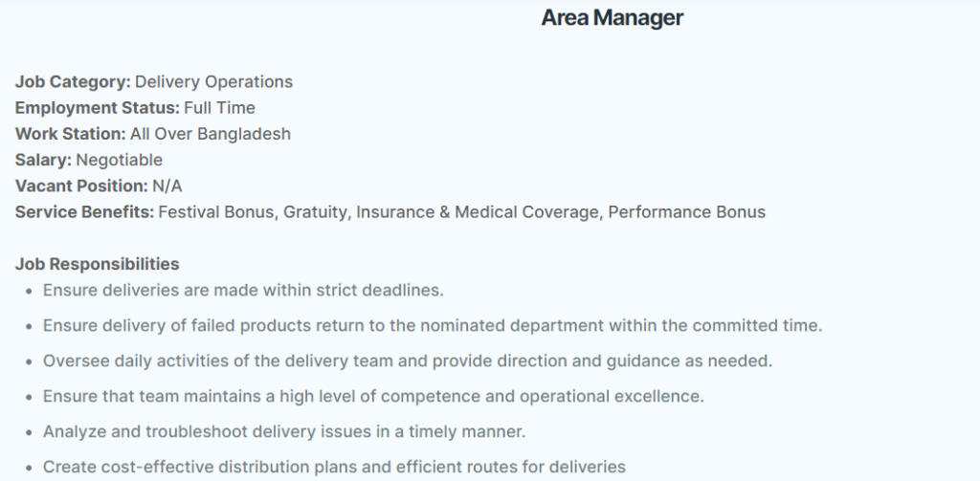The image size is (980, 481).
Task: Click the Salary label
Action: click(x=43, y=160)
